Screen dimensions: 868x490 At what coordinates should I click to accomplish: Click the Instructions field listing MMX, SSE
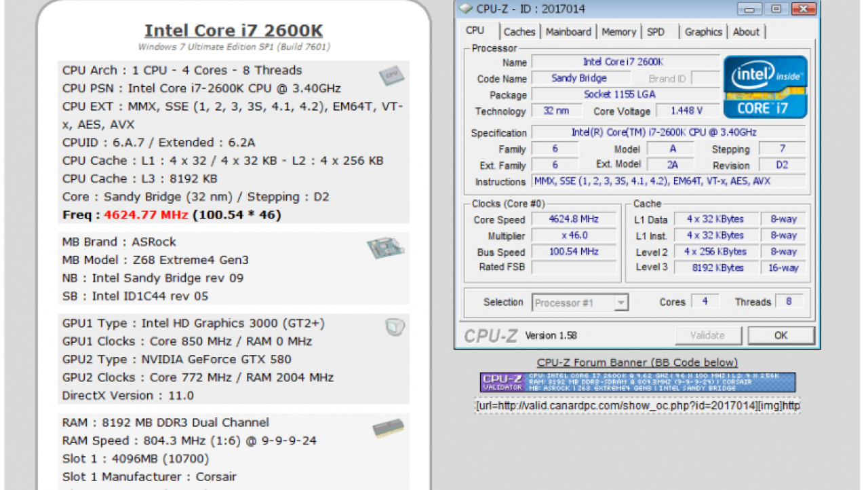coord(669,181)
